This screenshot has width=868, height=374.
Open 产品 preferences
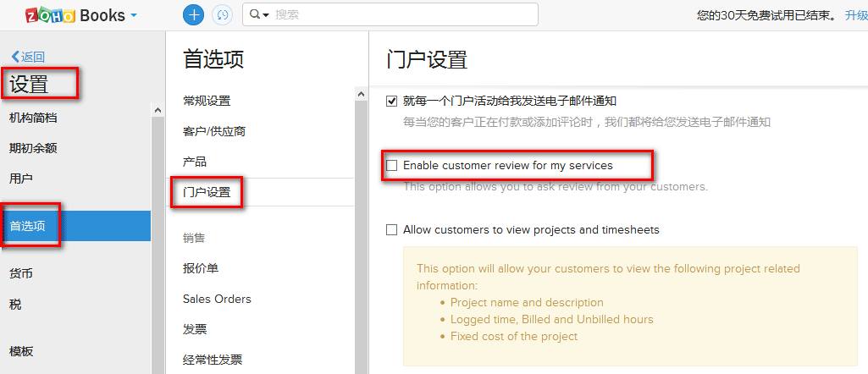195,162
